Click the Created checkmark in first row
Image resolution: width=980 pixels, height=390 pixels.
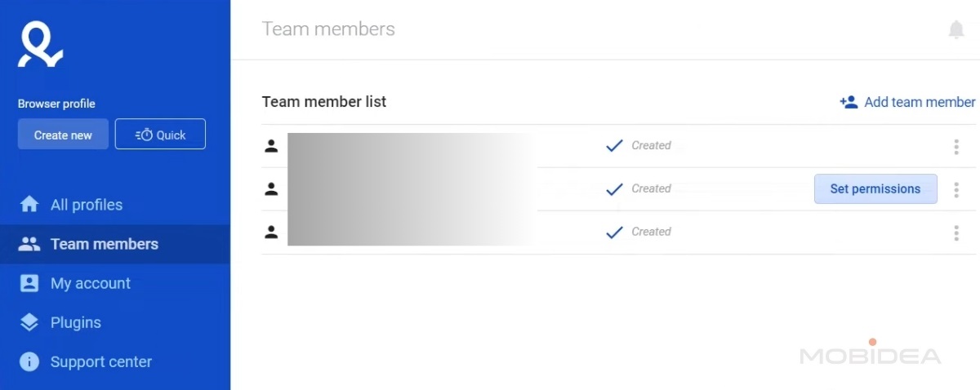[614, 146]
